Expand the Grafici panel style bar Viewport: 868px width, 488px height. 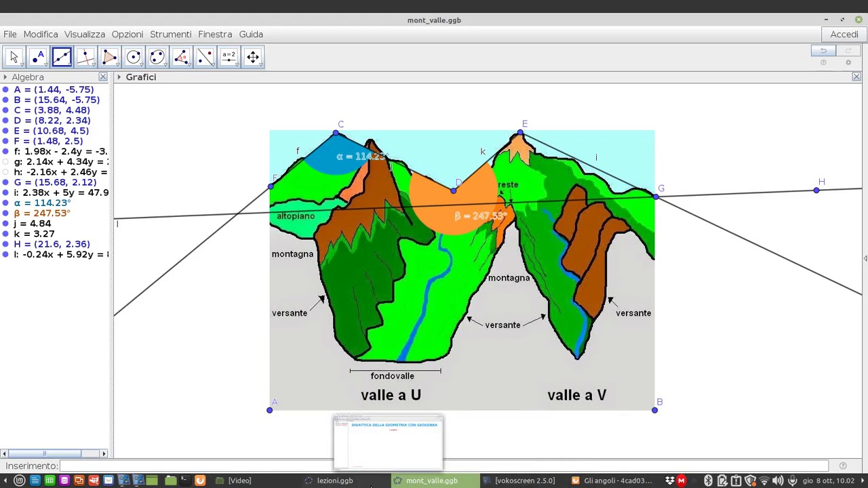119,77
